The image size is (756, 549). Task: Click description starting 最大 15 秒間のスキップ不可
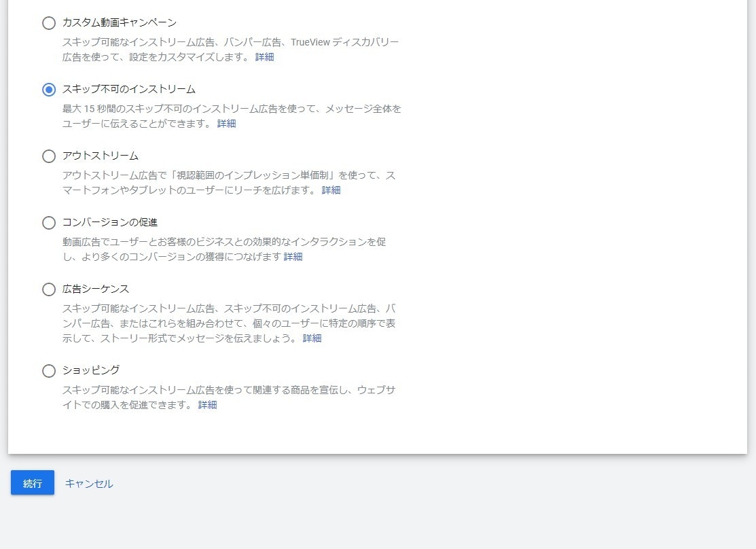(232, 116)
